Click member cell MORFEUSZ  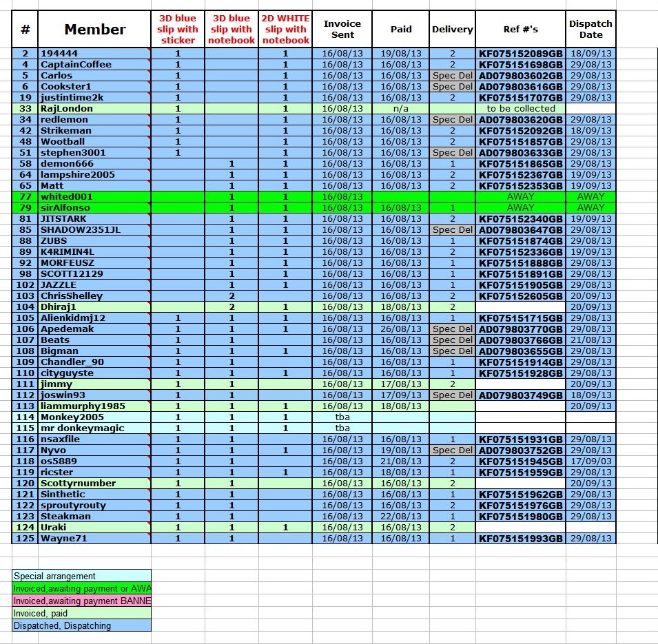[x=94, y=263]
